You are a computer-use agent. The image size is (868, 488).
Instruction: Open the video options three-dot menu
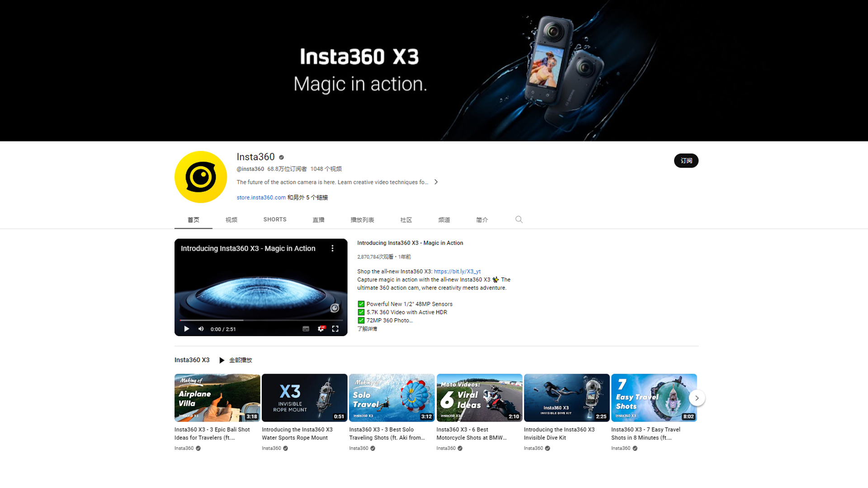click(x=333, y=248)
